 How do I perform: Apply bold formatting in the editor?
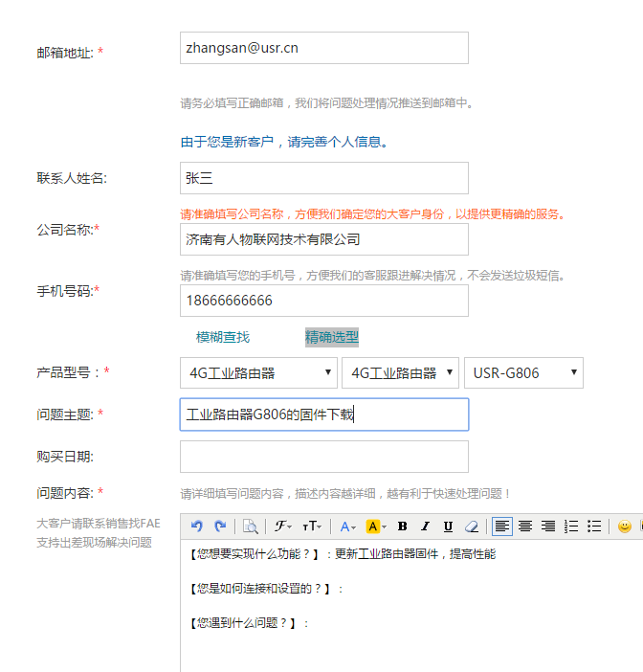tap(402, 526)
